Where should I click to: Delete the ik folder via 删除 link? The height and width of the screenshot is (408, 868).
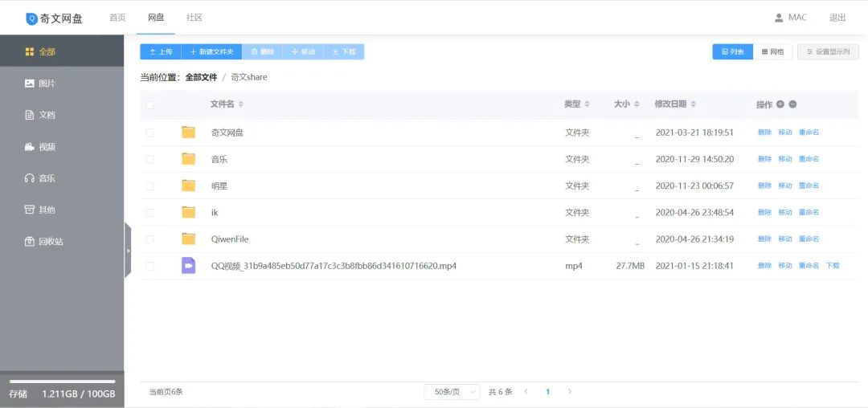[764, 212]
